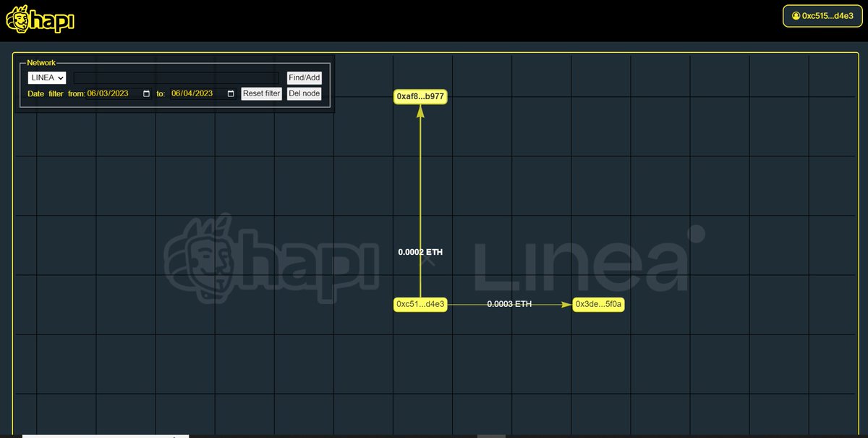The image size is (868, 438).
Task: Click the hapi logo in header
Action: pyautogui.click(x=40, y=20)
